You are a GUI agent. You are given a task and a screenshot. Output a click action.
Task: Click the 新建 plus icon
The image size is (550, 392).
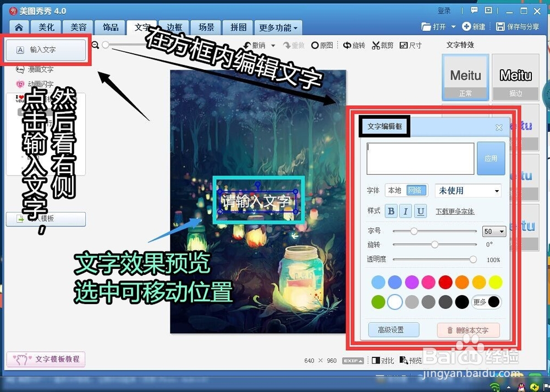[466, 26]
